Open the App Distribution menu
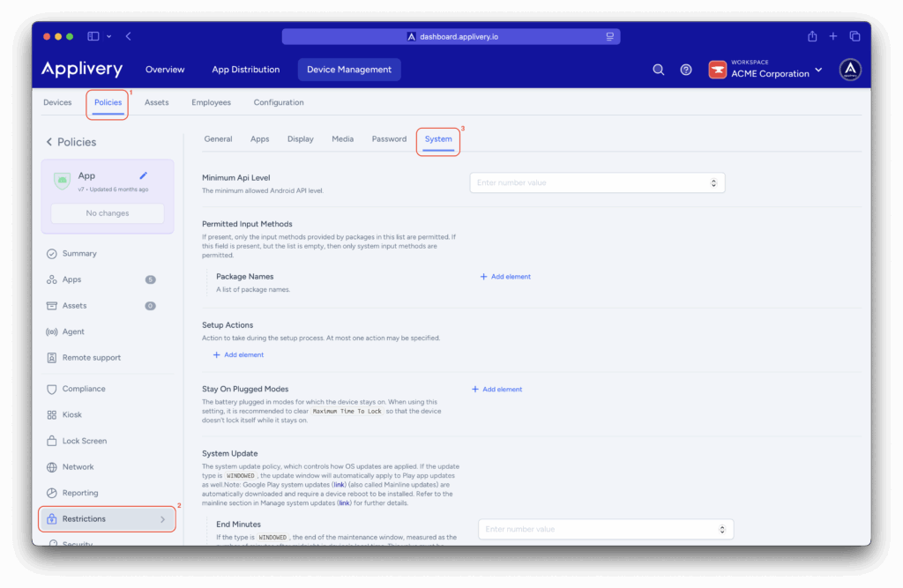 (x=245, y=70)
